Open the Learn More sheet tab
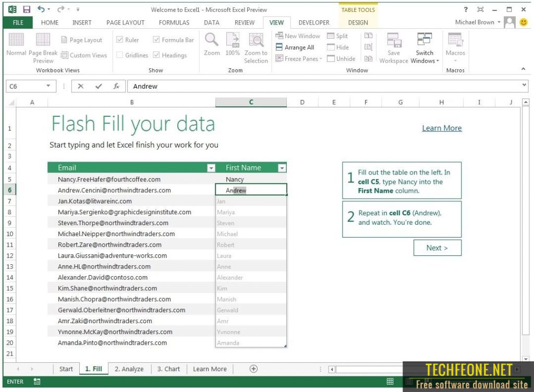Image resolution: width=534 pixels, height=392 pixels. [210, 369]
